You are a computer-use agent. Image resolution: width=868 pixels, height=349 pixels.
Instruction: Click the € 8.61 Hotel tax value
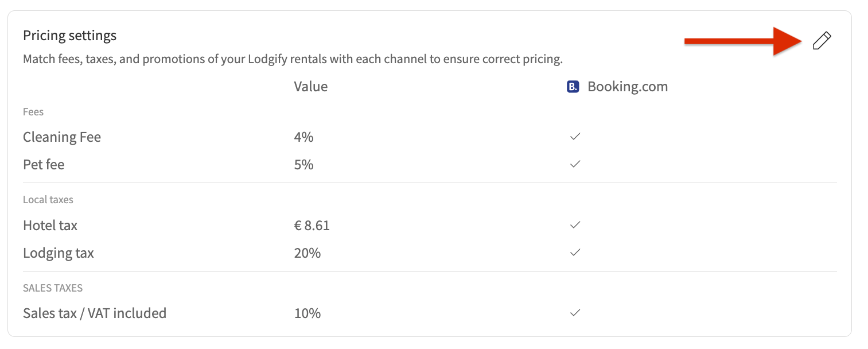(312, 226)
